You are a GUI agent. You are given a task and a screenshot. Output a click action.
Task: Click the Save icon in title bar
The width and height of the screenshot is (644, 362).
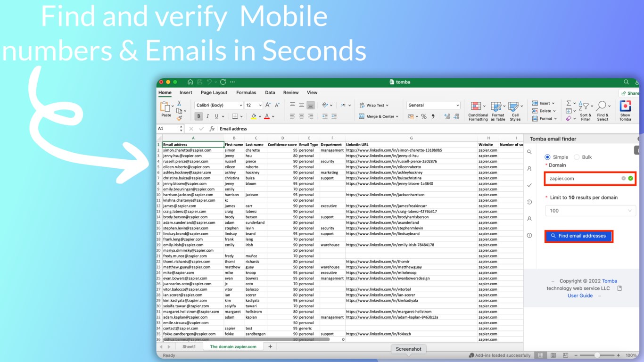[x=200, y=82]
